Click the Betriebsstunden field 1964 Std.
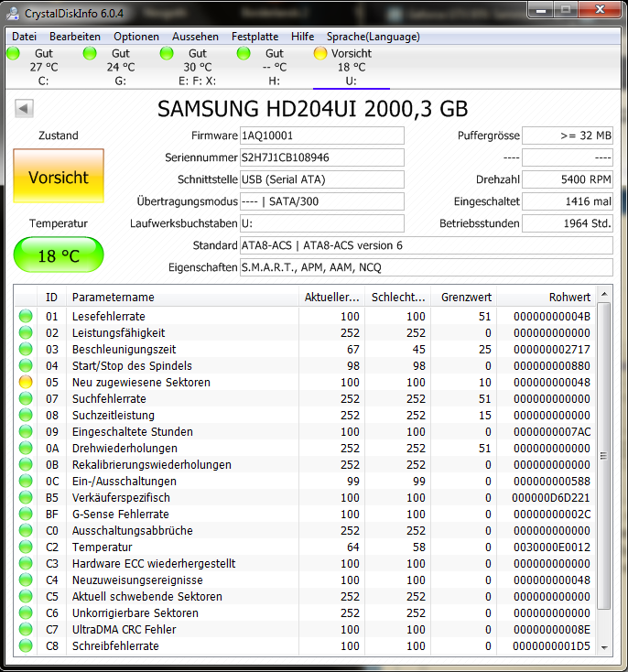The image size is (628, 672). (568, 223)
